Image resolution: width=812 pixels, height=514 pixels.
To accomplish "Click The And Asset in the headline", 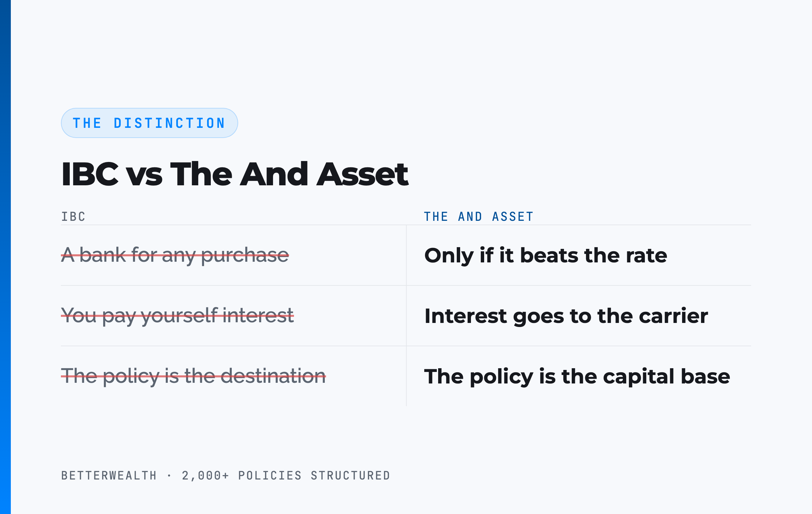I will 290,174.
